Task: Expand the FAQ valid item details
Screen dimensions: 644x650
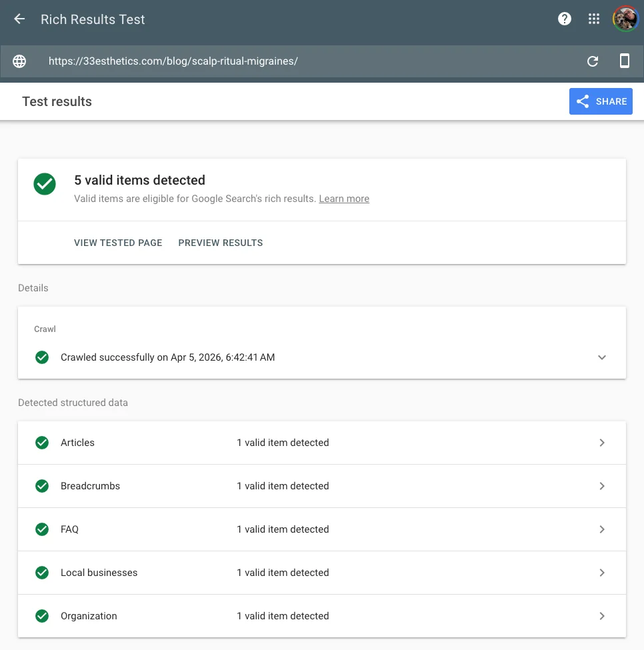Action: 602,529
